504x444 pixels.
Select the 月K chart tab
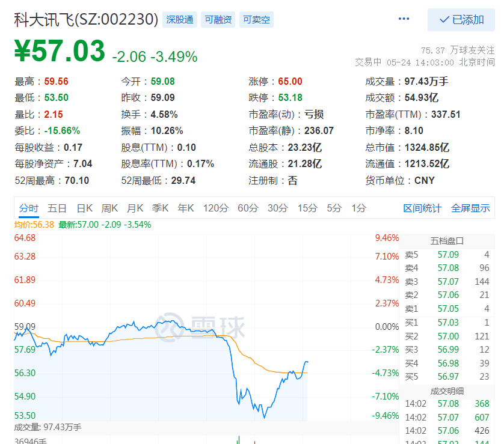pos(135,208)
